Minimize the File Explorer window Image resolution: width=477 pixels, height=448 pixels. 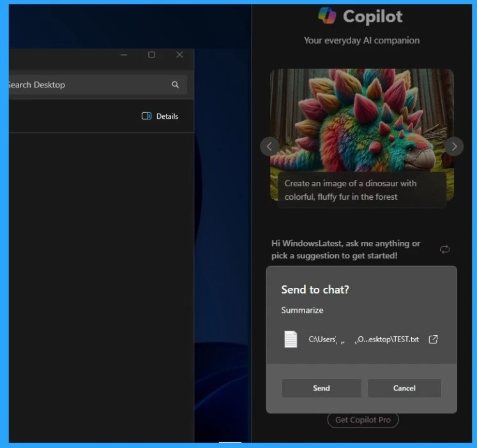tap(124, 55)
